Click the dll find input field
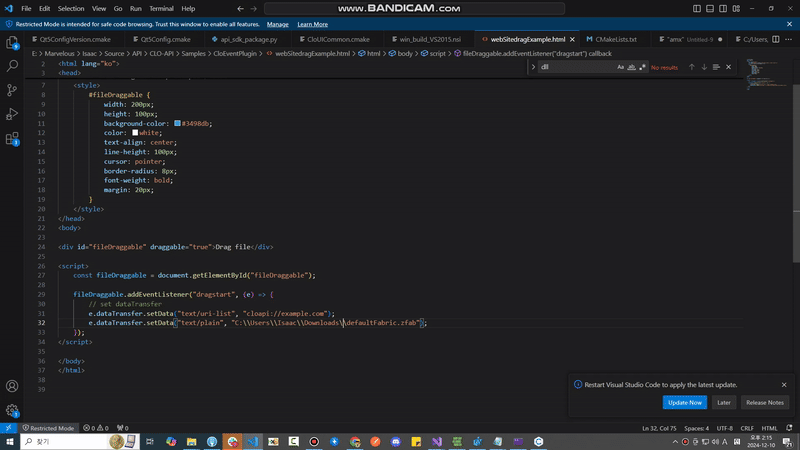Viewport: 800px width, 450px height. (577, 67)
